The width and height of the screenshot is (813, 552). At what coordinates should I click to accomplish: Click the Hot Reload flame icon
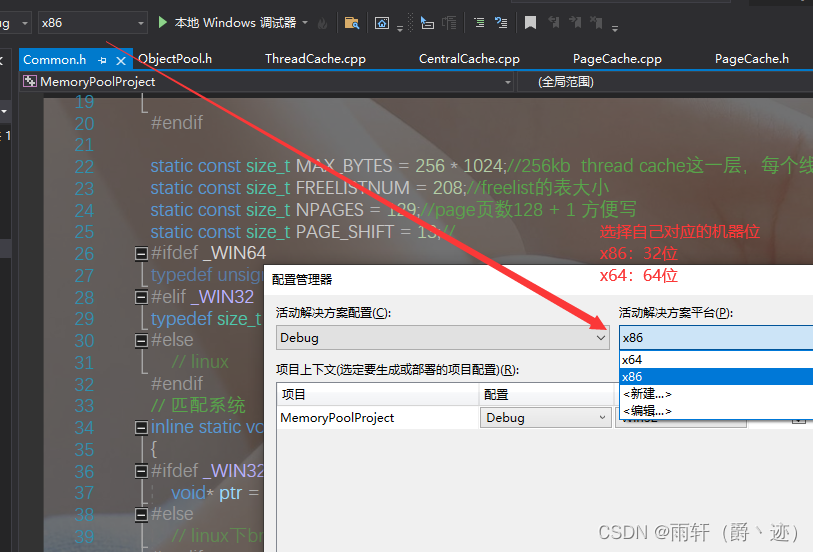pyautogui.click(x=323, y=23)
